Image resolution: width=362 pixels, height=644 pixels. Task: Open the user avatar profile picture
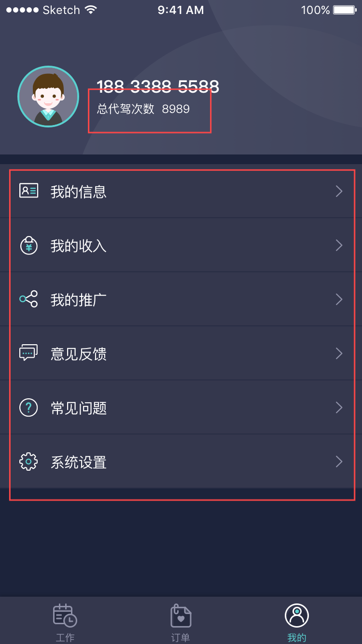48,97
